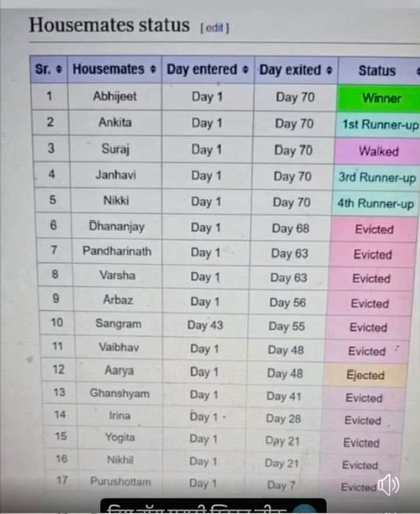Select Suraj's Walked status cell
Image resolution: width=420 pixels, height=514 pixels.
tap(377, 151)
